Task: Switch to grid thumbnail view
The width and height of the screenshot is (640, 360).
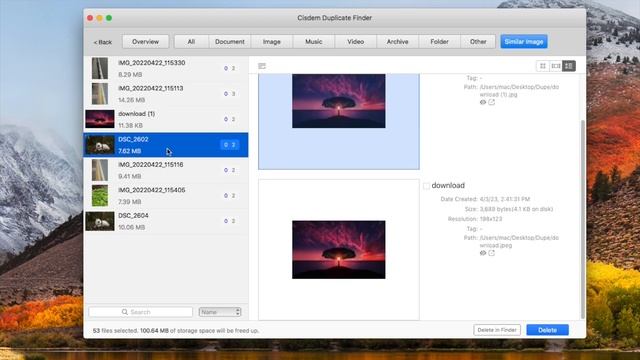Action: (x=542, y=66)
